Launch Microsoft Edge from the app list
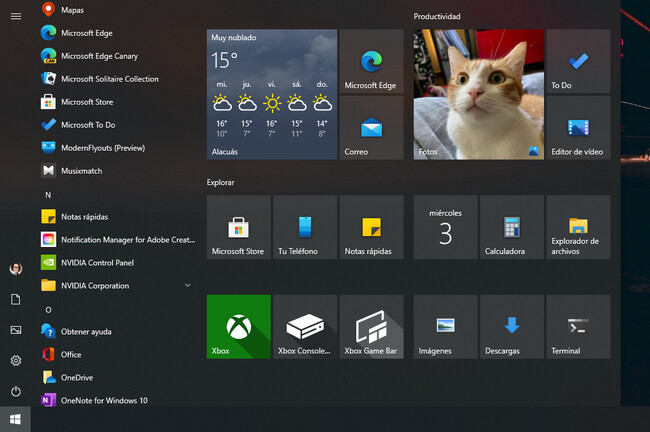Image resolution: width=650 pixels, height=432 pixels. pyautogui.click(x=116, y=33)
